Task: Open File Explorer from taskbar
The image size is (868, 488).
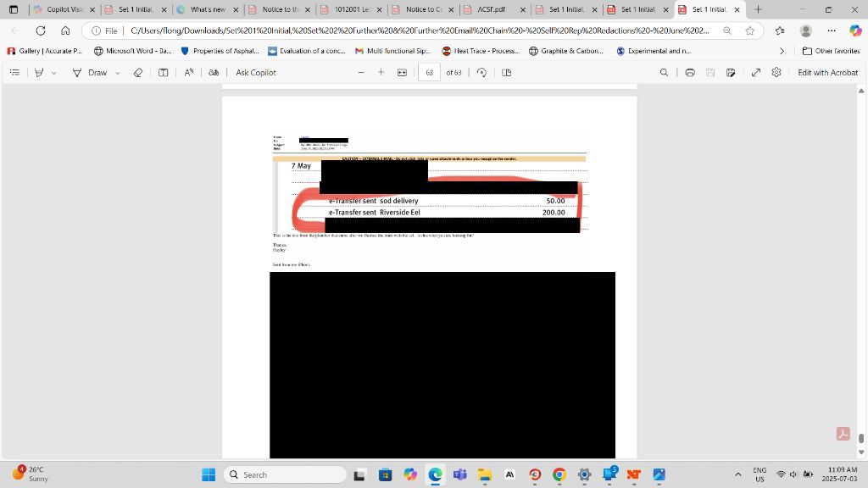Action: 485,474
